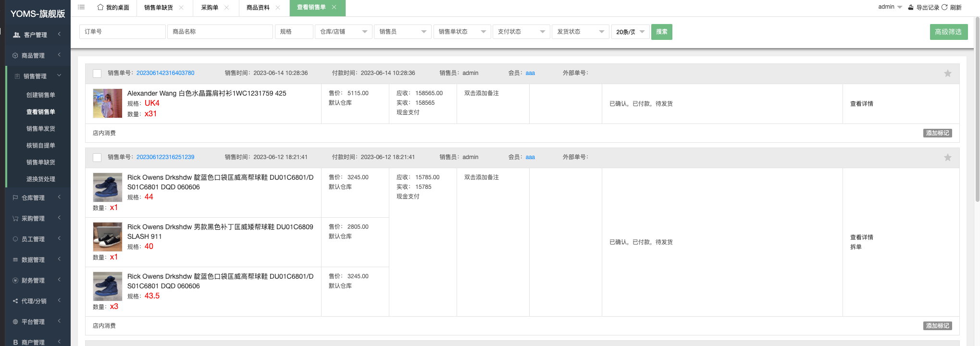The image size is (980, 346).
Task: Click the 销售管理 sidebar icon
Action: click(17, 76)
